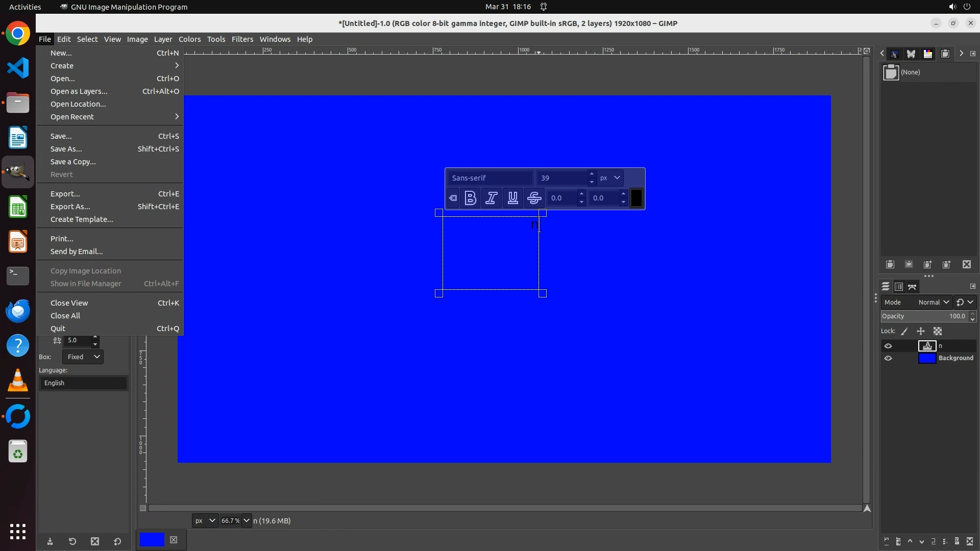Click the Sans-serif font field
Screen dimensions: 980x551
coord(490,178)
